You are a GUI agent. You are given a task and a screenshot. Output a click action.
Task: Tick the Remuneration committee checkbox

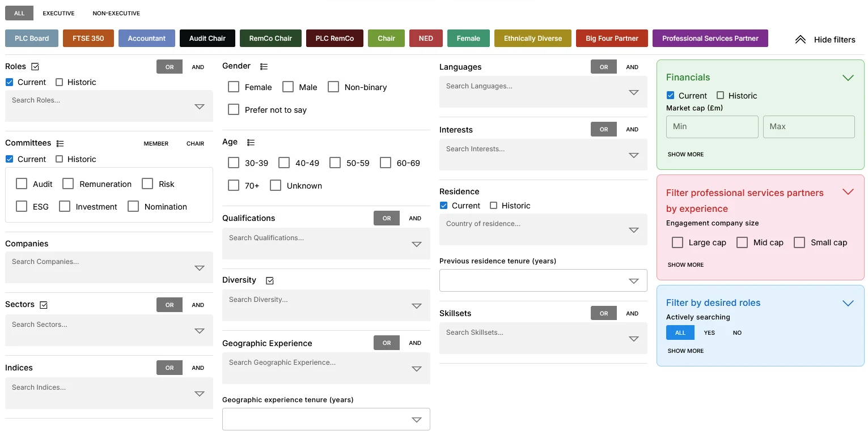(x=68, y=184)
